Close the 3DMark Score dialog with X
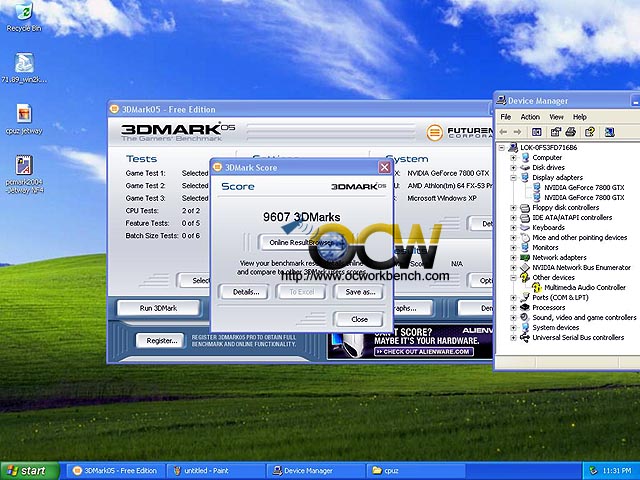Image resolution: width=640 pixels, height=480 pixels. point(384,167)
